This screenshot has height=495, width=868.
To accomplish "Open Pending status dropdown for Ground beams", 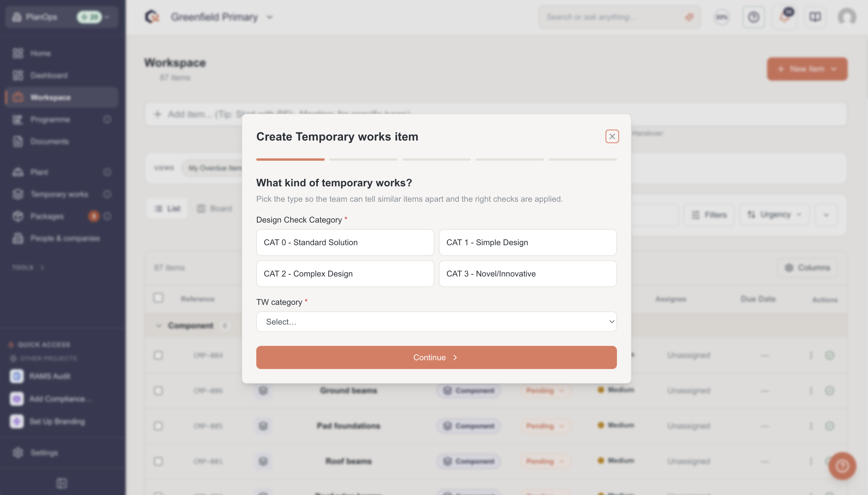I will [545, 390].
